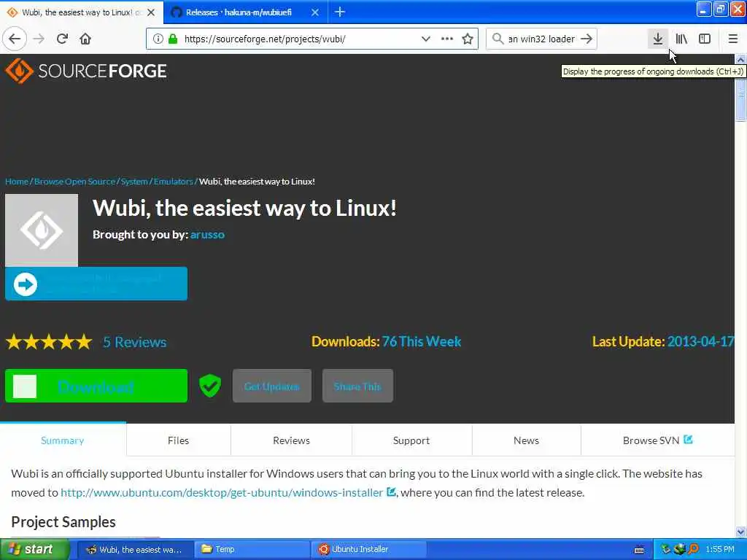
Task: Click the five-star rating
Action: pyautogui.click(x=49, y=342)
